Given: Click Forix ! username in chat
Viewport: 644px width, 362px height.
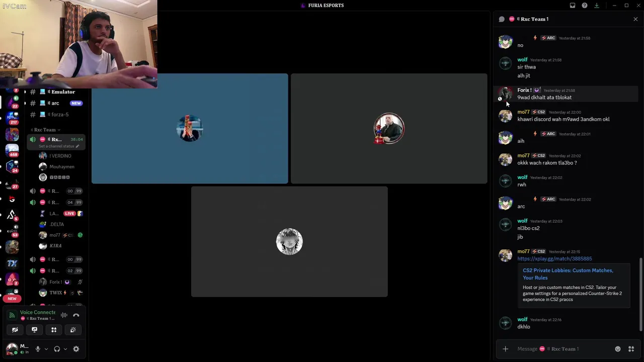Looking at the screenshot, I should click(x=524, y=90).
